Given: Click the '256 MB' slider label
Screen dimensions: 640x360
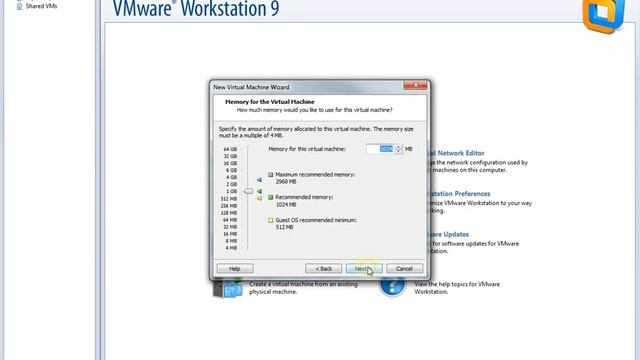Looking at the screenshot, I should pos(229,206).
